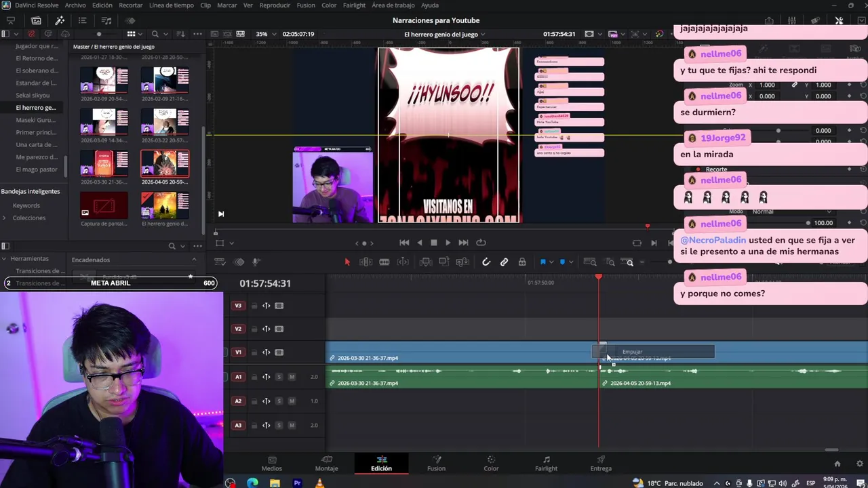Toggle the Linked Selection chain icon
This screenshot has width=868, height=488.
coord(504,262)
